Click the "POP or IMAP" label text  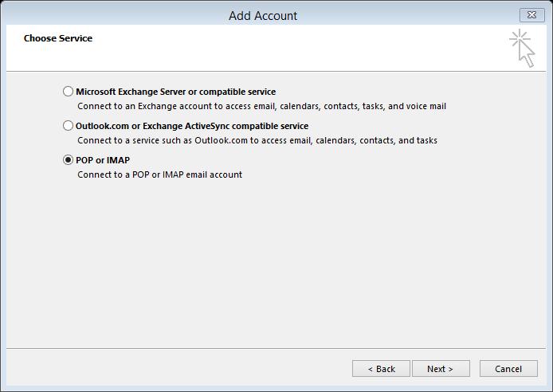point(103,160)
